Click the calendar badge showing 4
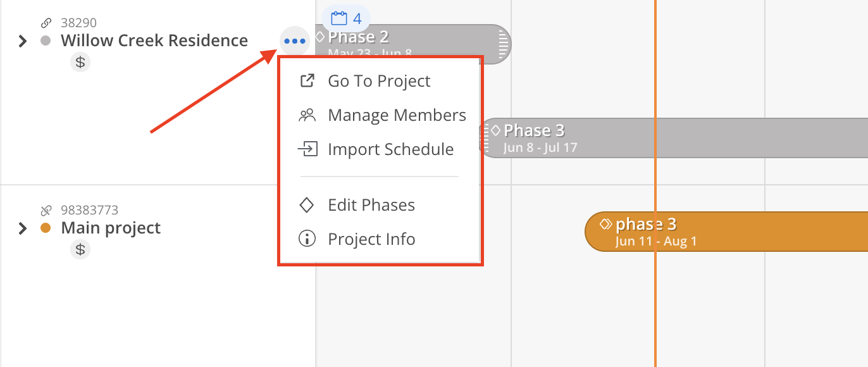Image resolution: width=868 pixels, height=367 pixels. 346,18
